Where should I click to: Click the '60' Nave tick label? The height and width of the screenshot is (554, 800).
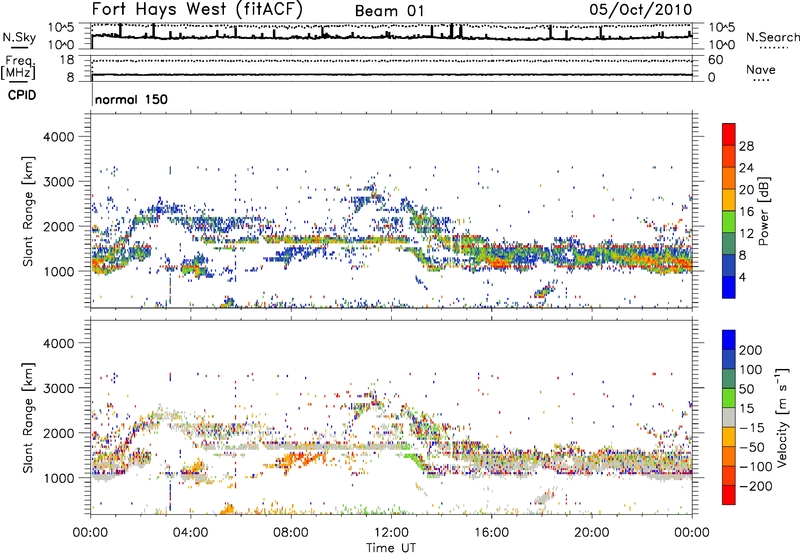coord(715,60)
